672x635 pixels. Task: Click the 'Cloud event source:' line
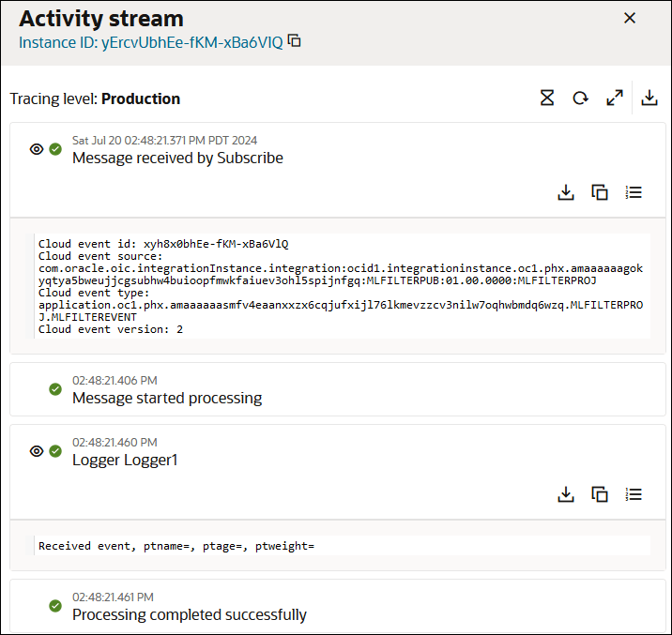coord(100,256)
